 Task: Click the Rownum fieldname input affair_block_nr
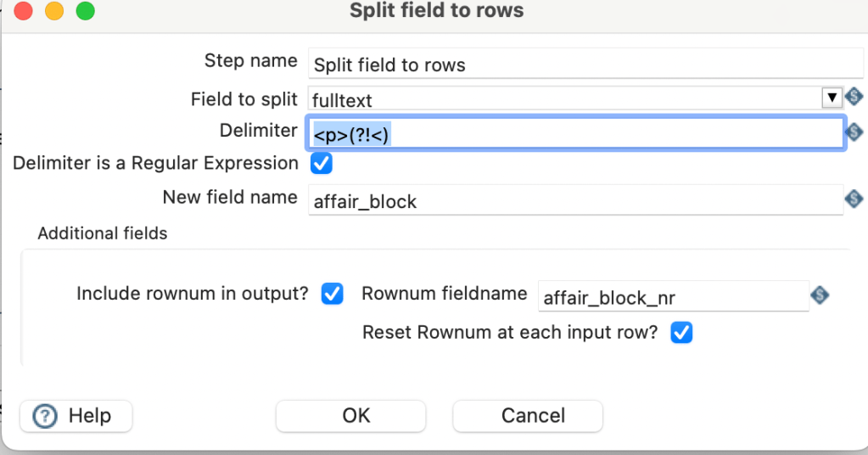pos(673,296)
